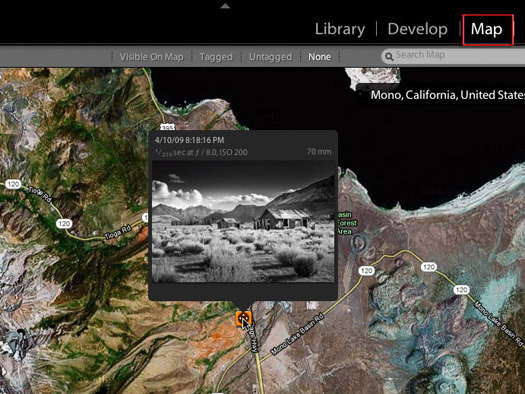Click the 4/10/09 8:18:16 PM timestamp

tap(190, 140)
